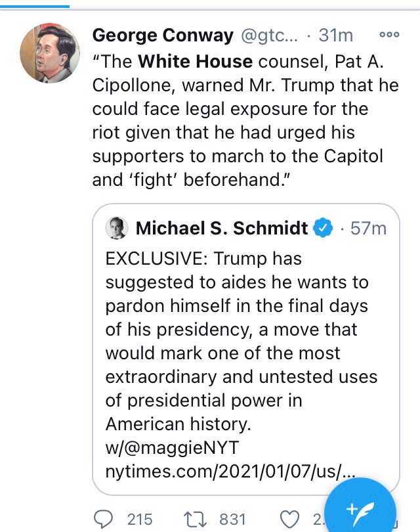Open the quoted tweet beginning with EXCLUSIVE
Image resolution: width=420 pixels, height=532 pixels.
pos(245,342)
